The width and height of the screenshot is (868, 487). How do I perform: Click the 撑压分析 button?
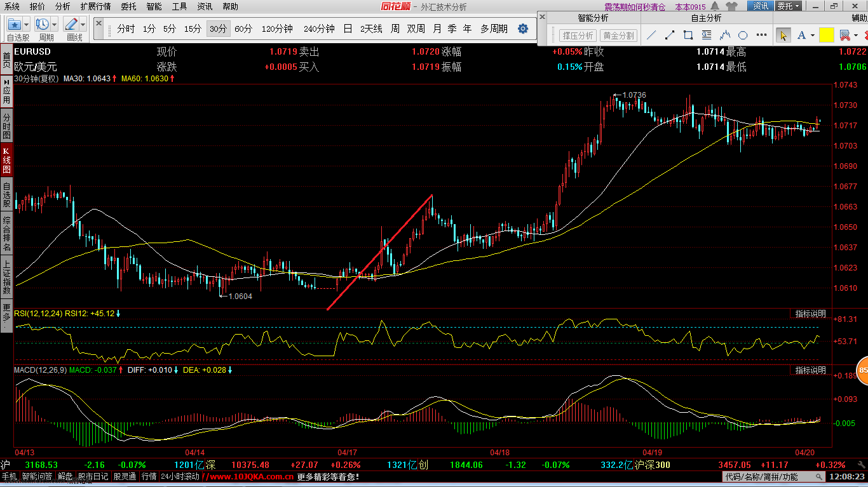578,36
